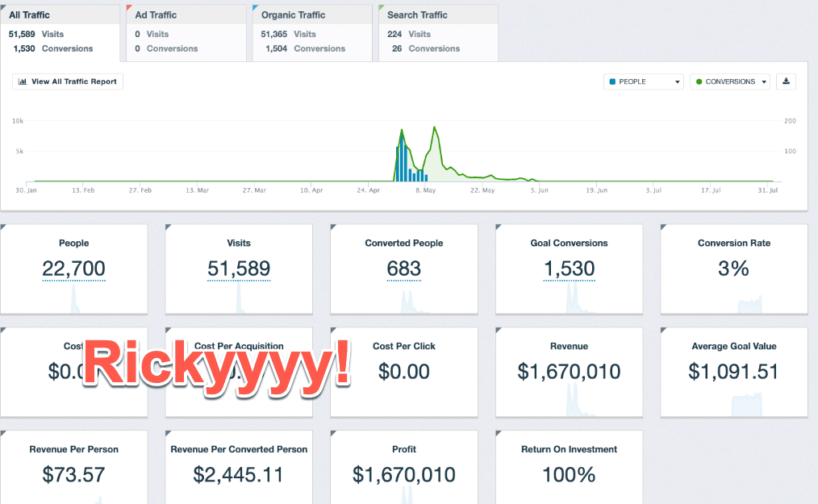Click the Visits value 51,589
The height and width of the screenshot is (504, 818).
pos(239,269)
